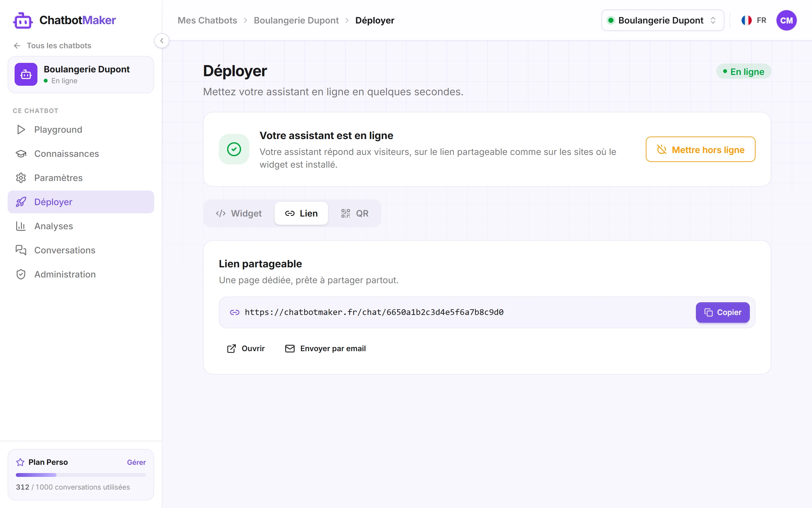The height and width of the screenshot is (508, 812).
Task: Open Administration in the sidebar
Action: (x=81, y=275)
